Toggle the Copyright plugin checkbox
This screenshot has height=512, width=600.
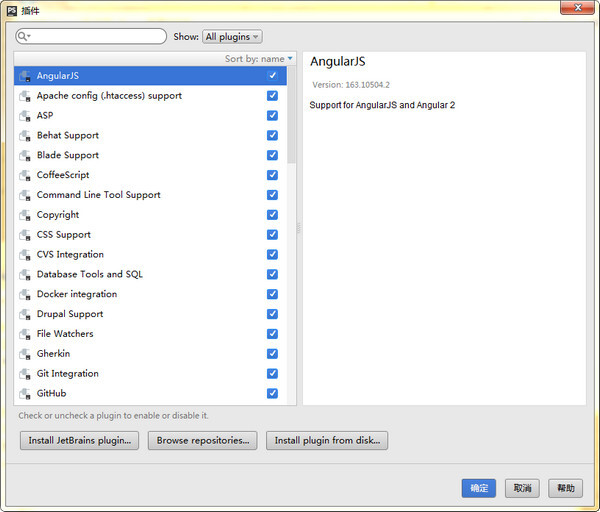pos(272,215)
